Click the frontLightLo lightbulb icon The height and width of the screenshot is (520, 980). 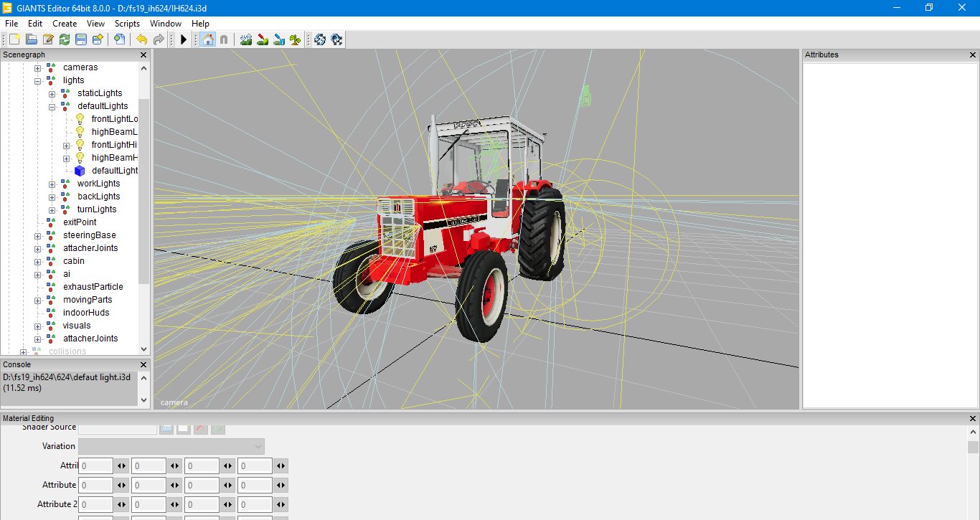coord(80,119)
